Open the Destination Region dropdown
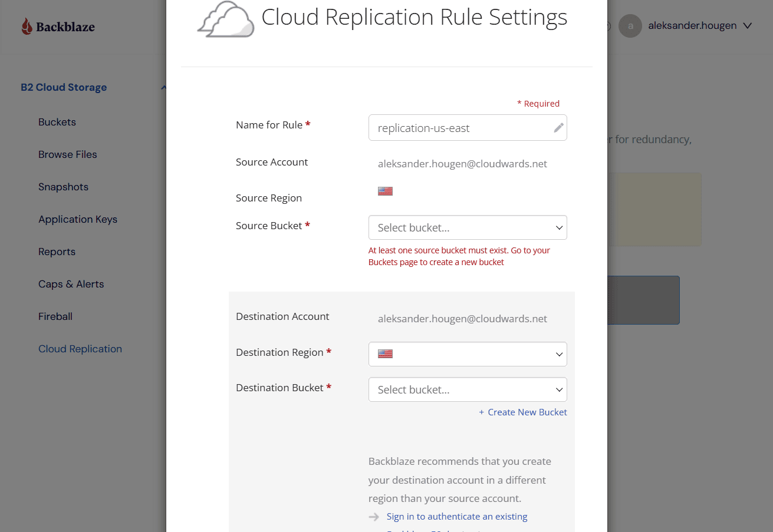 tap(468, 354)
